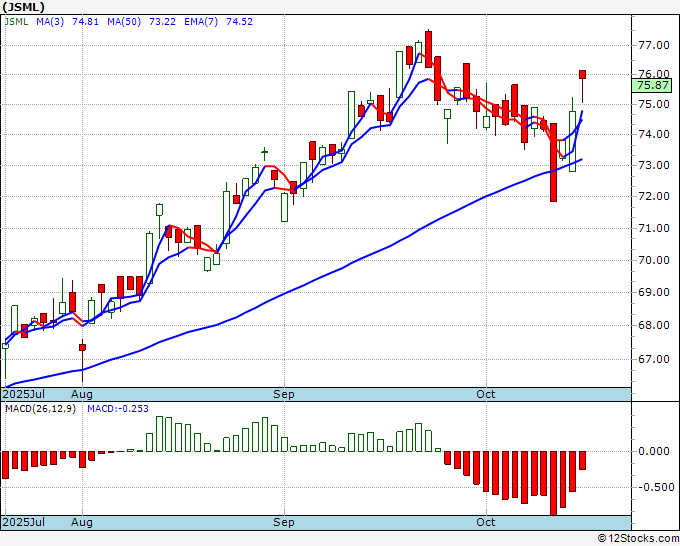Screen dimensions: 680x546
Task: Click the 69.00 price axis label
Action: [654, 293]
